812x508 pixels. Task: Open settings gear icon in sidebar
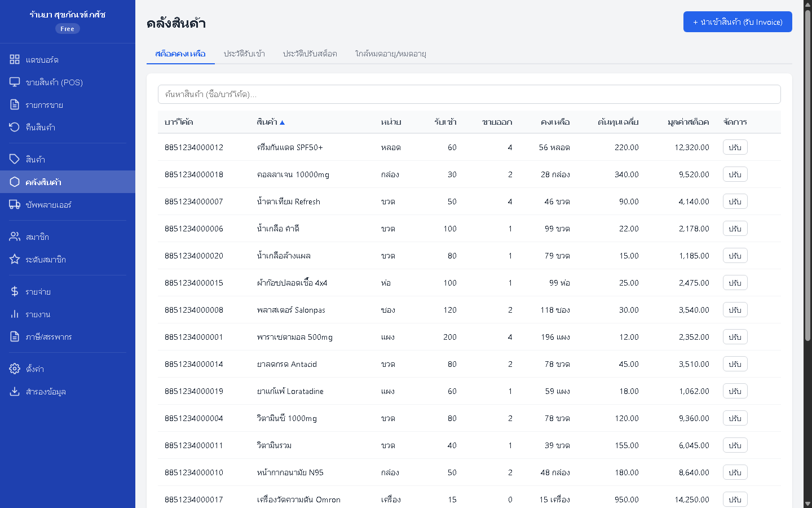tap(15, 369)
